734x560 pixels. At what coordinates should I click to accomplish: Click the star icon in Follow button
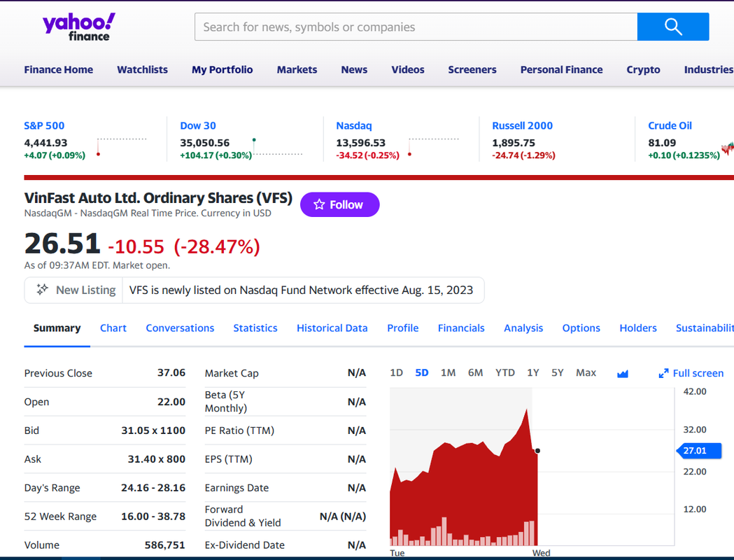coord(319,204)
